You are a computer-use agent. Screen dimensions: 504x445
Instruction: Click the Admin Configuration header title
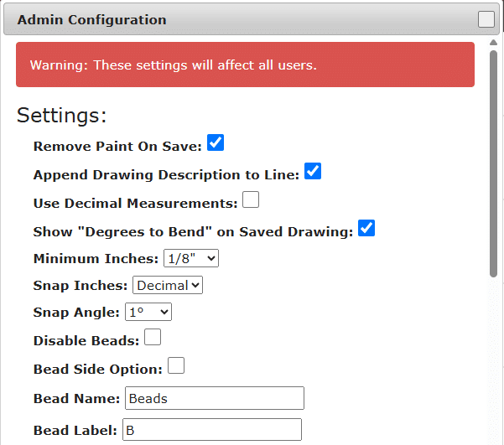tap(92, 20)
